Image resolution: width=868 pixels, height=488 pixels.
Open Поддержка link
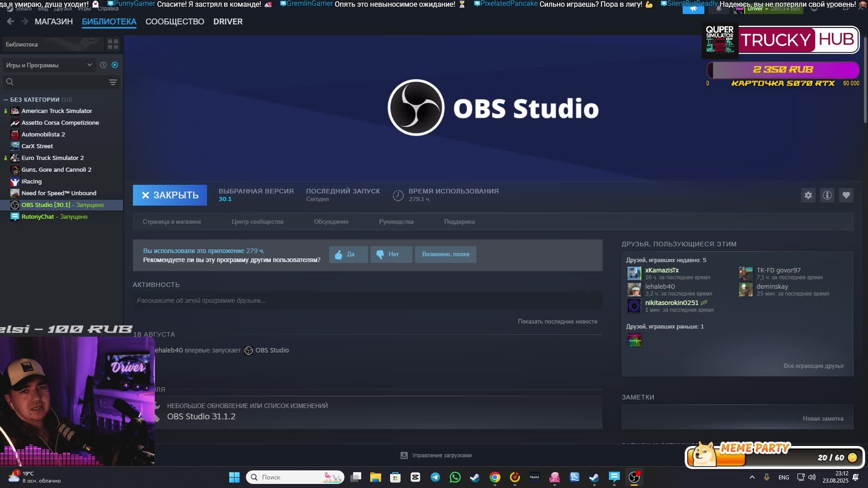[x=459, y=222]
